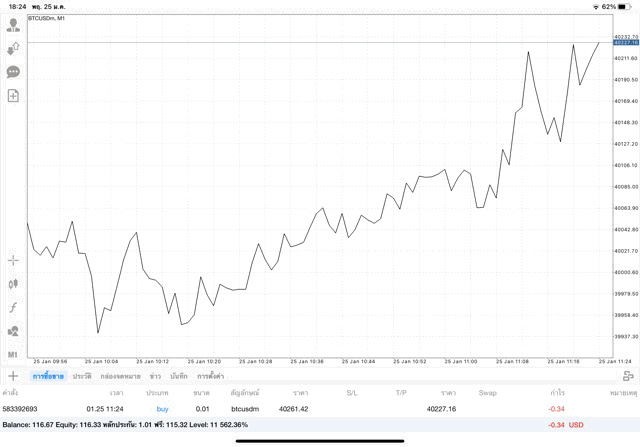
Task: Tap the trade up-down arrows icon
Action: click(x=13, y=48)
